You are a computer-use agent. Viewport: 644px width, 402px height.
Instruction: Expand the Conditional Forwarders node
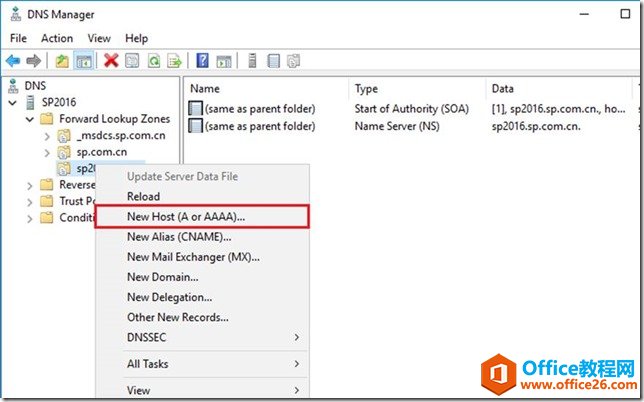click(30, 218)
